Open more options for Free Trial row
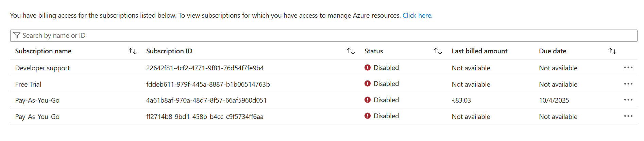Viewport: 644px width, 141px height. (x=628, y=84)
